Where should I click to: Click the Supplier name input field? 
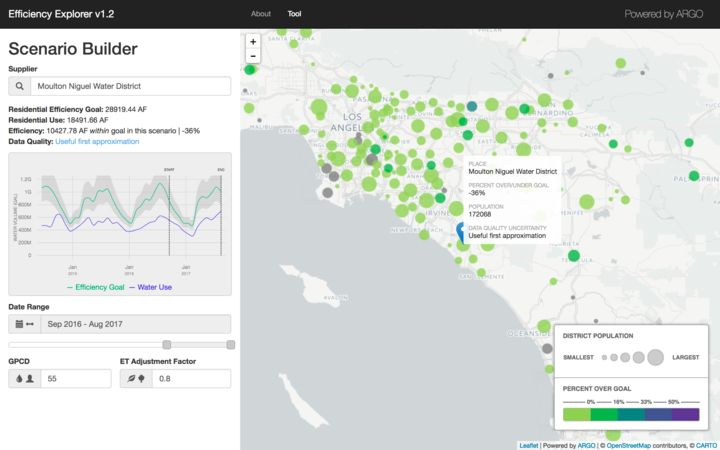click(130, 87)
